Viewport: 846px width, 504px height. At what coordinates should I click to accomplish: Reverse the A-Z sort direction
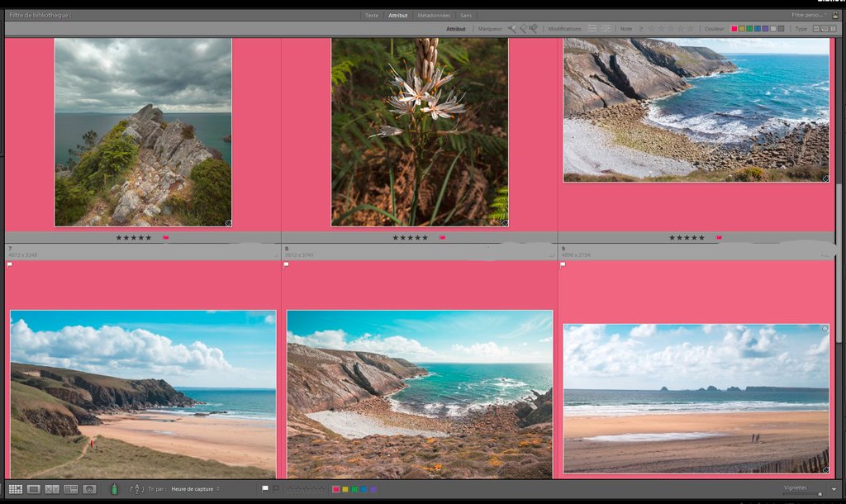136,489
